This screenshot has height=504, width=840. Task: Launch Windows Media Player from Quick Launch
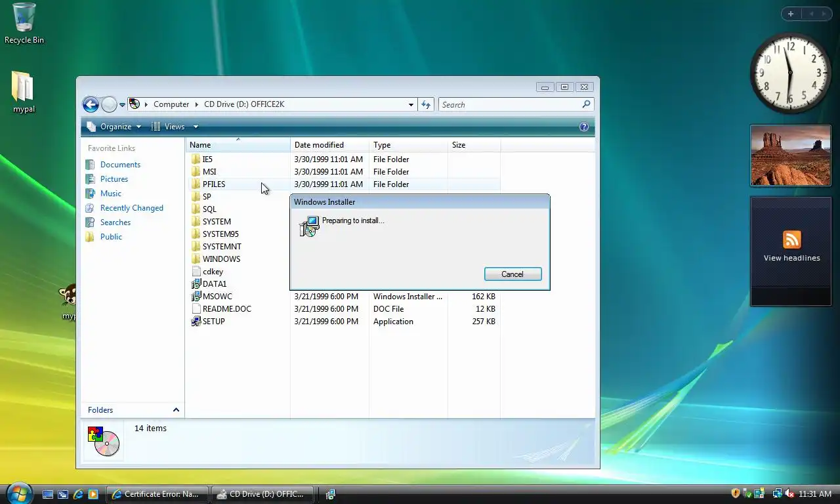[93, 494]
